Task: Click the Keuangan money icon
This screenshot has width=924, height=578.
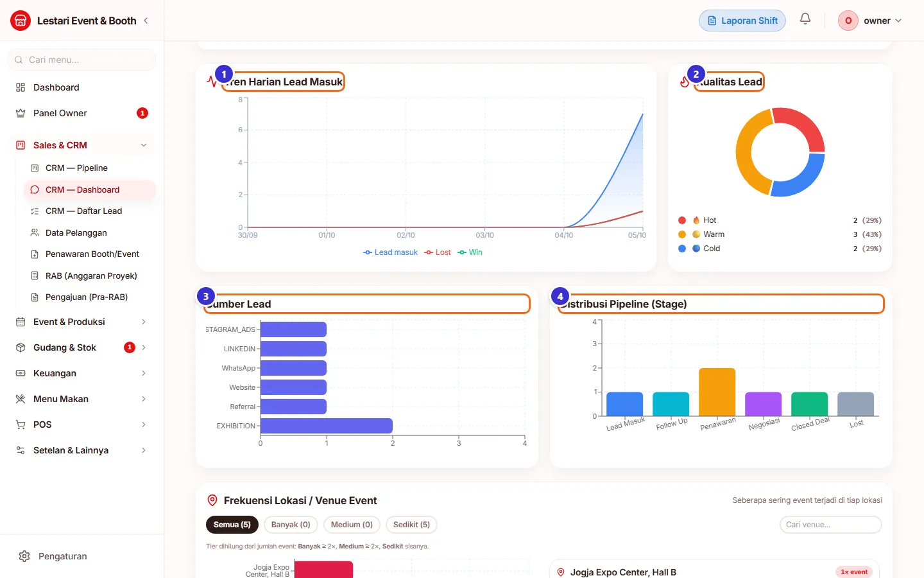Action: coord(21,373)
